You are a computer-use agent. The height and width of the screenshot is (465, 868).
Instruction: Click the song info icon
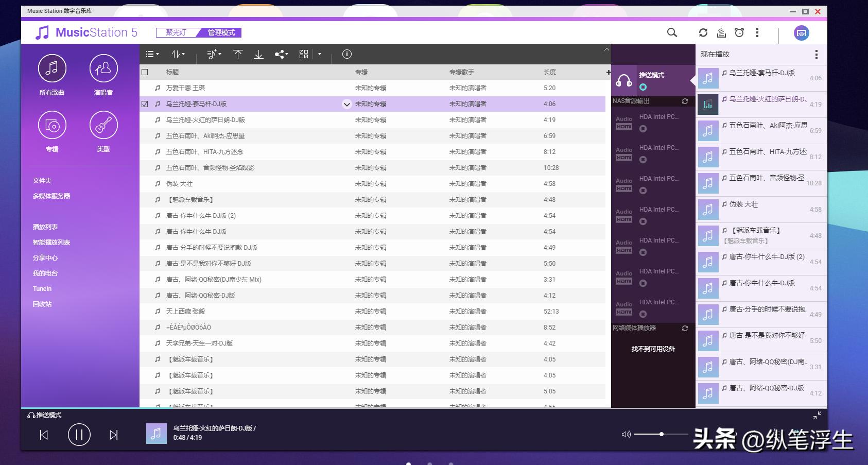[x=347, y=54]
